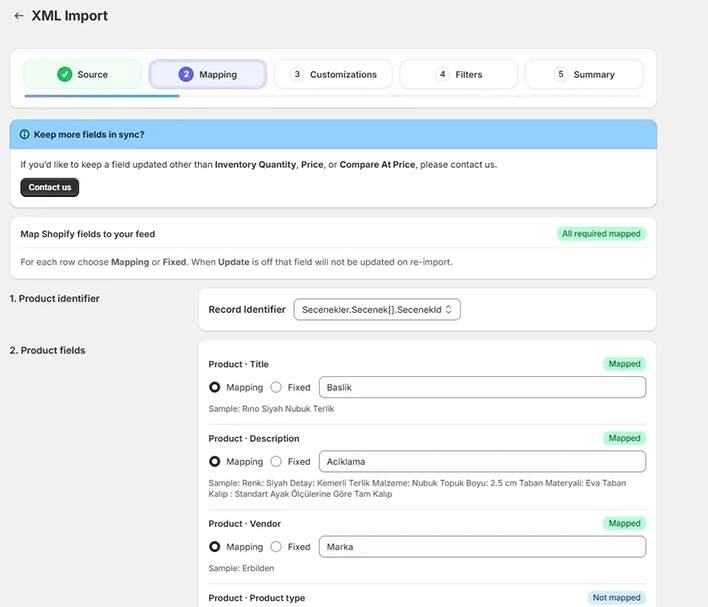Image resolution: width=708 pixels, height=607 pixels.
Task: Select Mapping radio for Product Vendor
Action: (x=214, y=546)
